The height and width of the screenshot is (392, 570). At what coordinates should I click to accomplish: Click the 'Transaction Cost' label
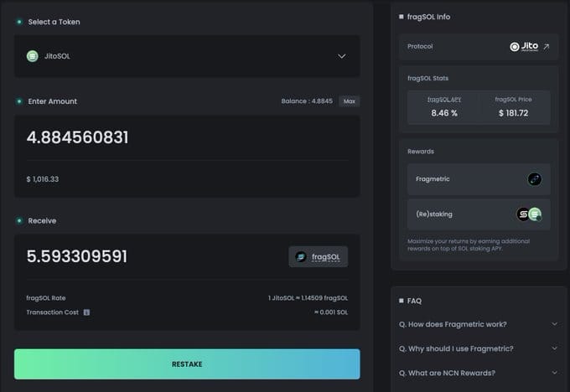pyautogui.click(x=52, y=312)
